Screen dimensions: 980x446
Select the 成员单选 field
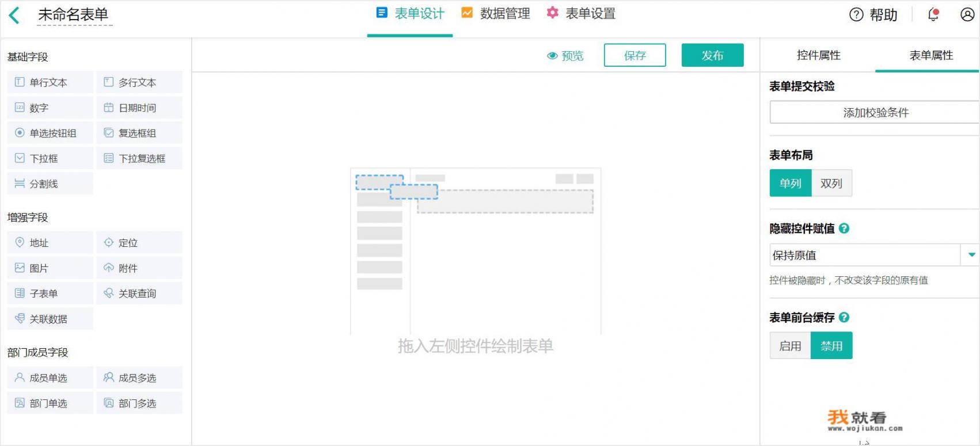coord(50,378)
